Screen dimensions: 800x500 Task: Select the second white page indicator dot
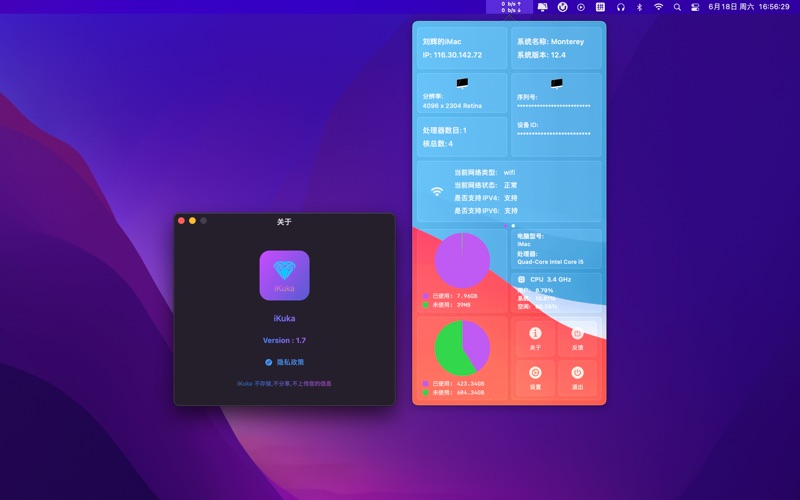pyautogui.click(x=513, y=226)
